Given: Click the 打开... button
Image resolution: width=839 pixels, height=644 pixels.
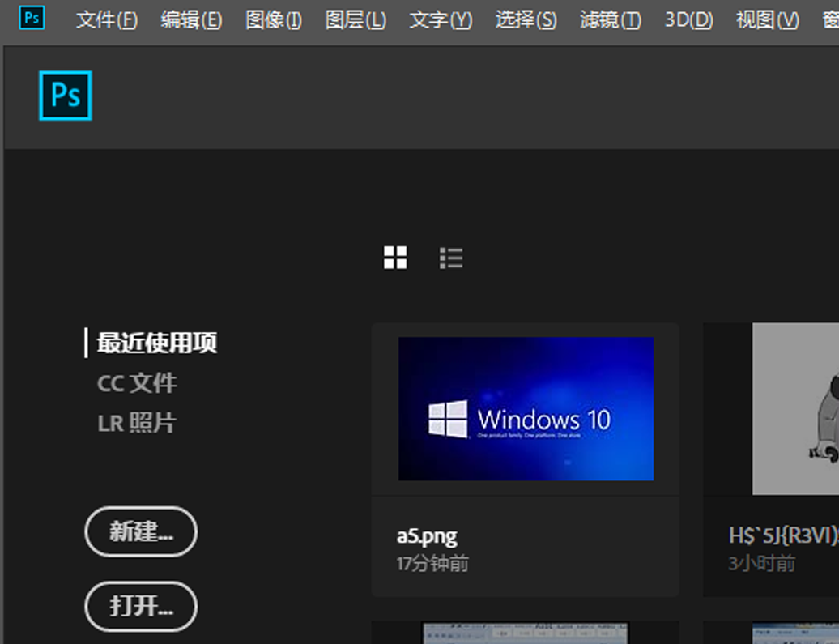Looking at the screenshot, I should [x=141, y=607].
